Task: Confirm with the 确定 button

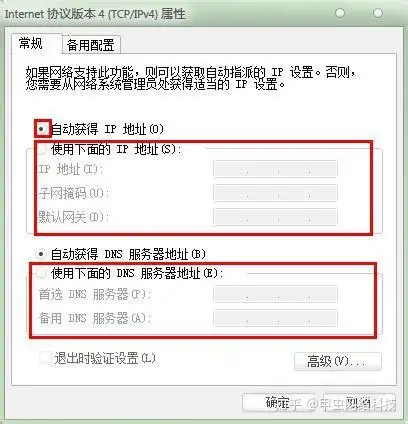Action: pos(278,403)
